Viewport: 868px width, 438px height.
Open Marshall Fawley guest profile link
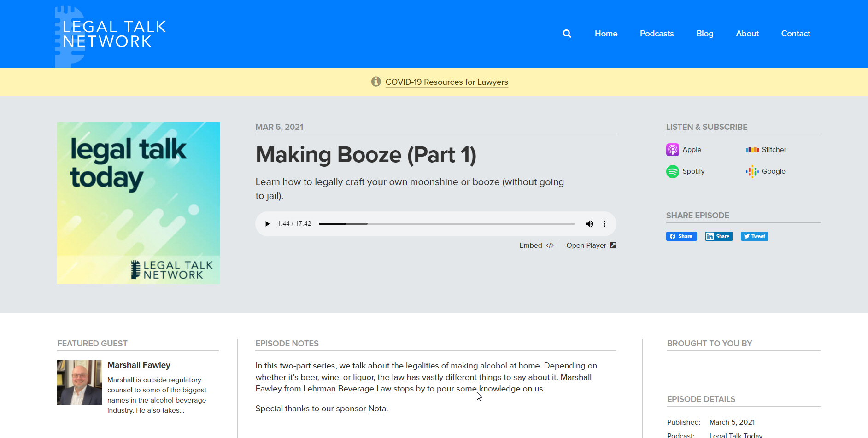click(x=139, y=365)
